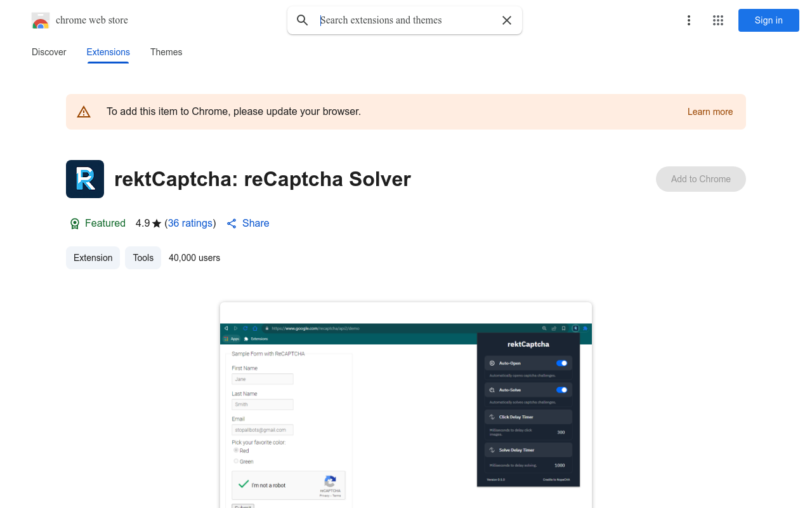Click the Share link text
The height and width of the screenshot is (508, 812).
click(x=256, y=224)
